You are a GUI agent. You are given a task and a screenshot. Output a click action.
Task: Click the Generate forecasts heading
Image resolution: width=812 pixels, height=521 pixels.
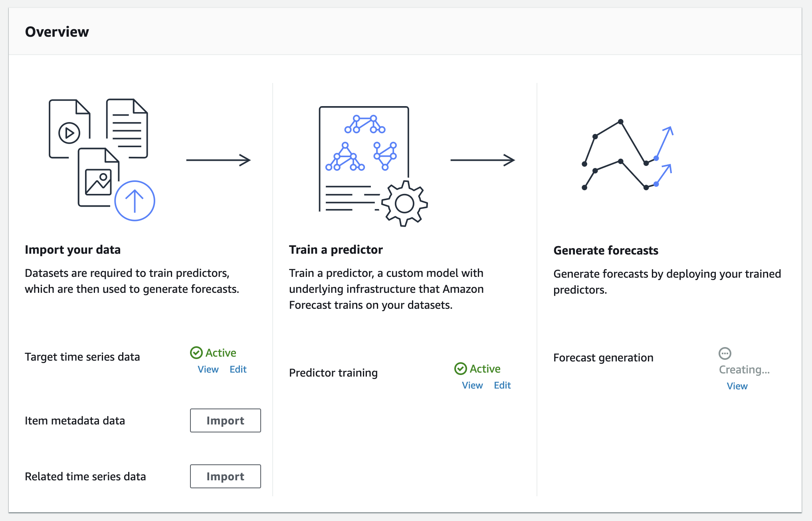click(606, 251)
